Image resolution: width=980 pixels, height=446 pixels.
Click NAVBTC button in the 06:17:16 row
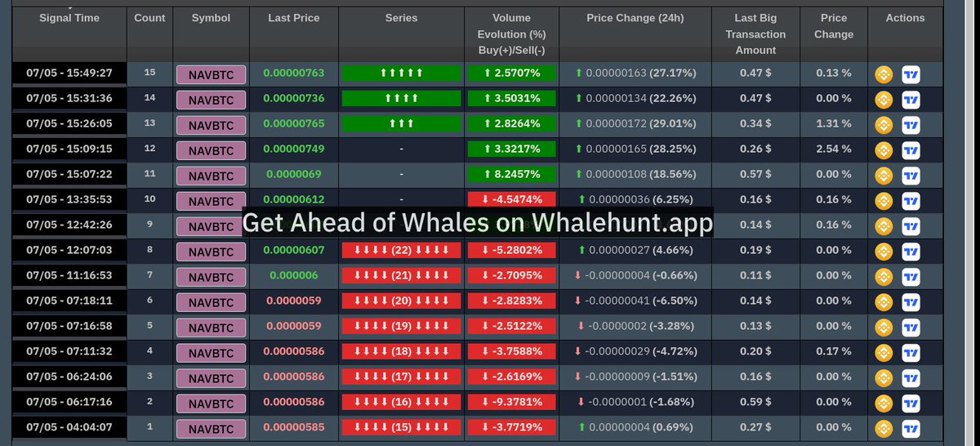coord(211,404)
